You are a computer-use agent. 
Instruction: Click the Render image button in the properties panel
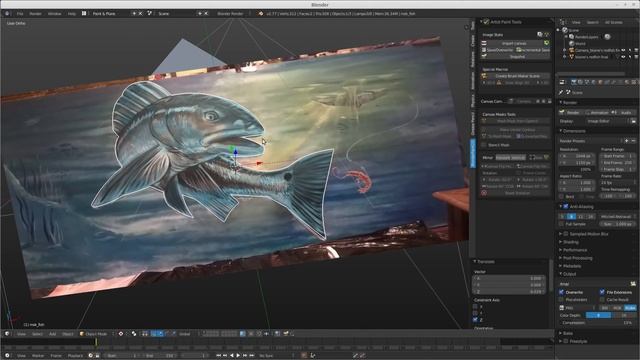[572, 112]
